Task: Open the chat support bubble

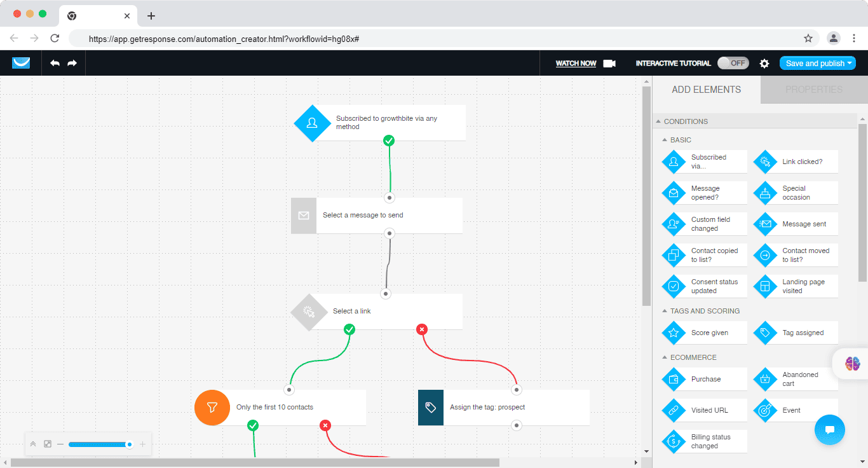Action: [829, 430]
